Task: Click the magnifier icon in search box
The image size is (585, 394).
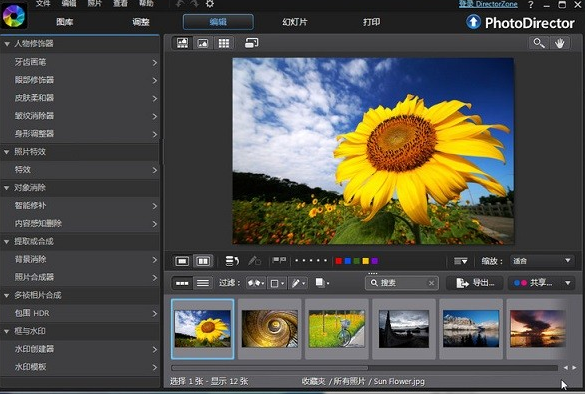Action: [374, 283]
